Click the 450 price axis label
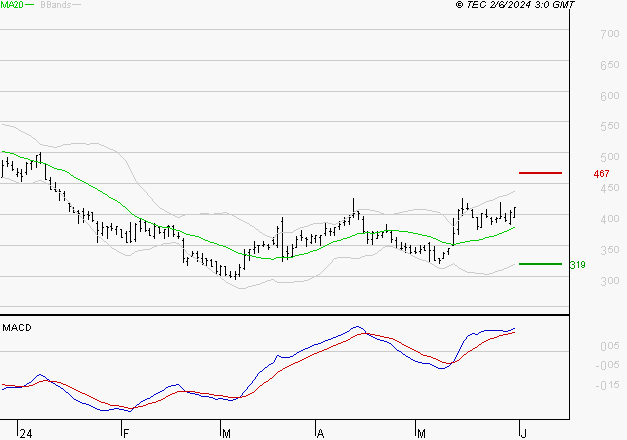 (610, 188)
